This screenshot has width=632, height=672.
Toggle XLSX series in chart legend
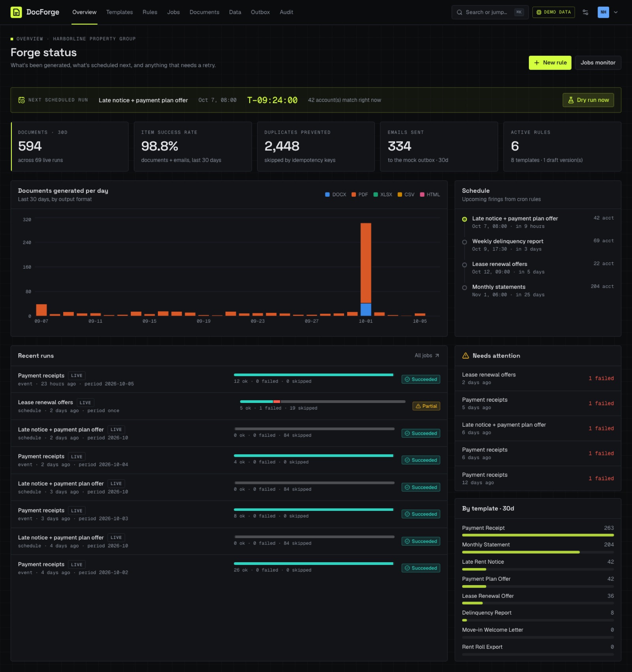pos(383,194)
